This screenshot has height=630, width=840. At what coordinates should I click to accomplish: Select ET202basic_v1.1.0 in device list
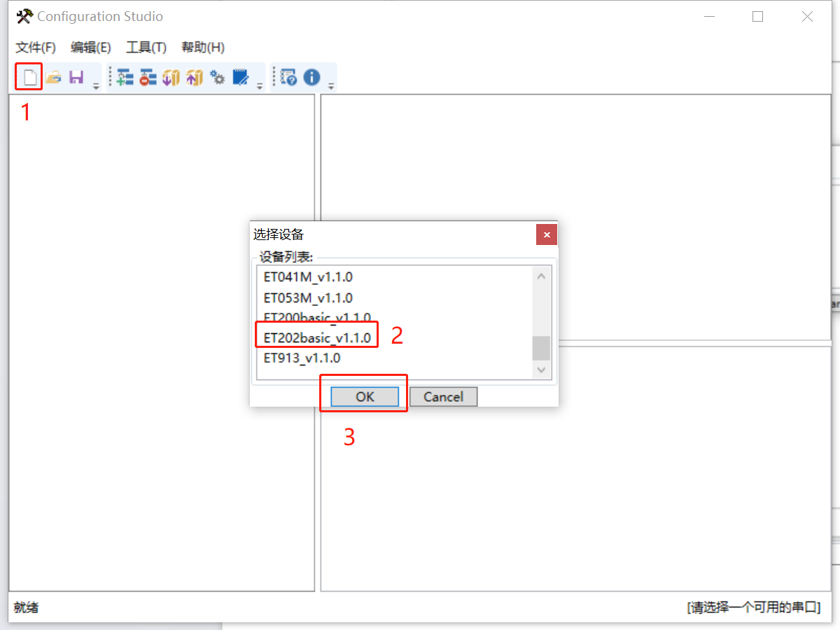click(x=317, y=338)
